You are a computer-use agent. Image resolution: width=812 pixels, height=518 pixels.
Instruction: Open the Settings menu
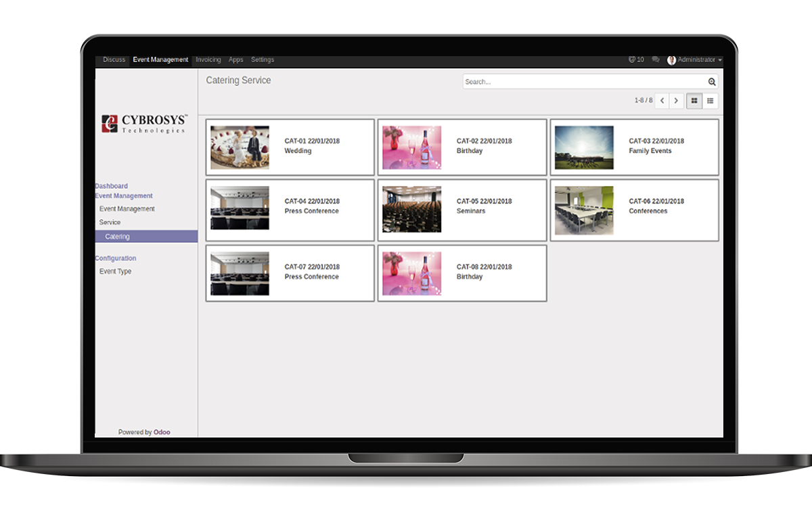pyautogui.click(x=263, y=60)
